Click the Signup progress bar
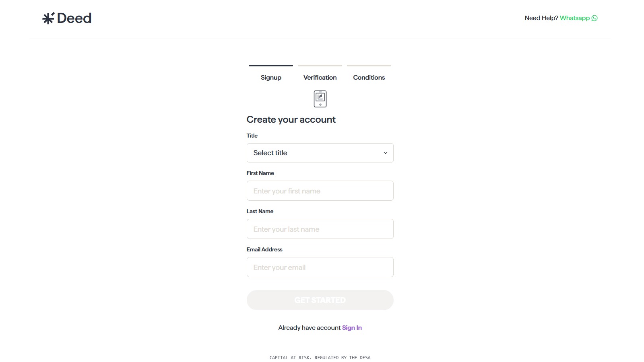The width and height of the screenshot is (644, 362). (270, 65)
